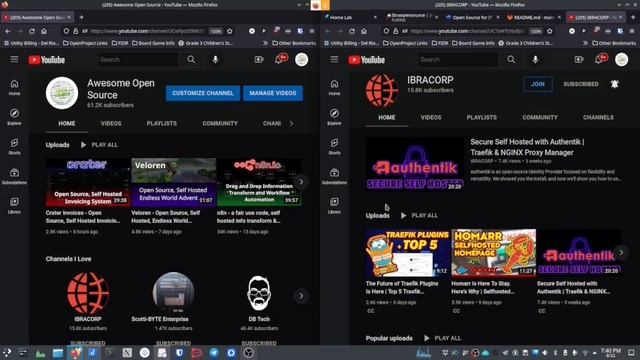Open Explore in left window sidebar
Screen dimensions: 640x360
14,117
